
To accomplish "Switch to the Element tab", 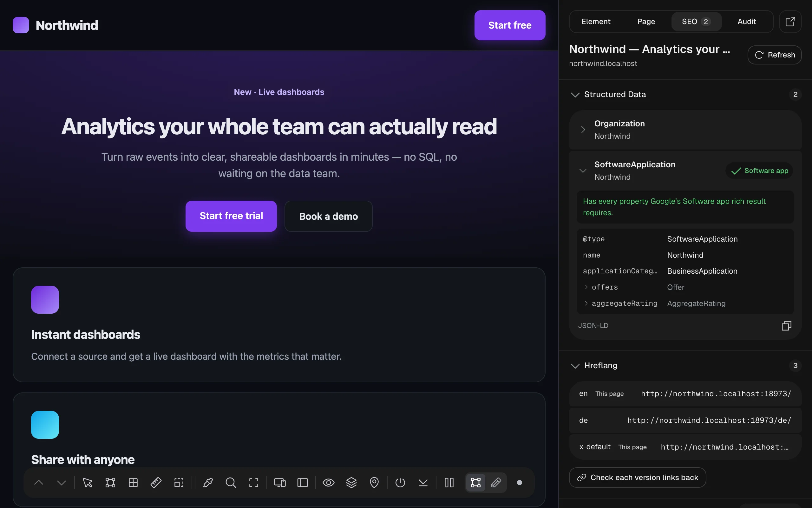I will point(596,22).
